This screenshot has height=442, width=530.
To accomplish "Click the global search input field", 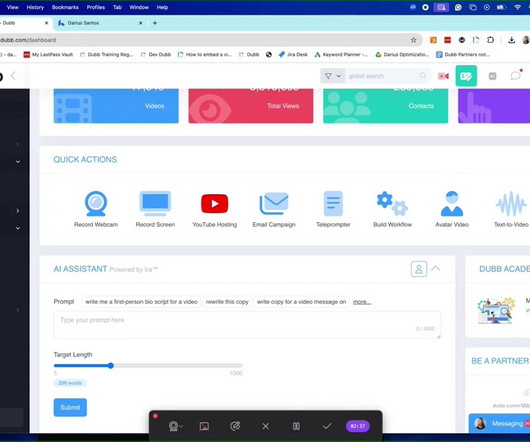I will pos(383,76).
